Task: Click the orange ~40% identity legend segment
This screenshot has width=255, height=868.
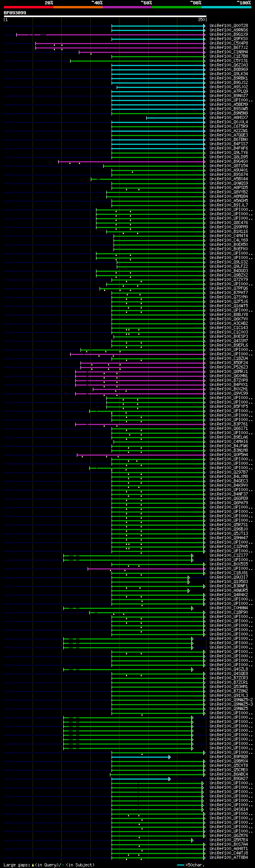Action: [x=78, y=7]
